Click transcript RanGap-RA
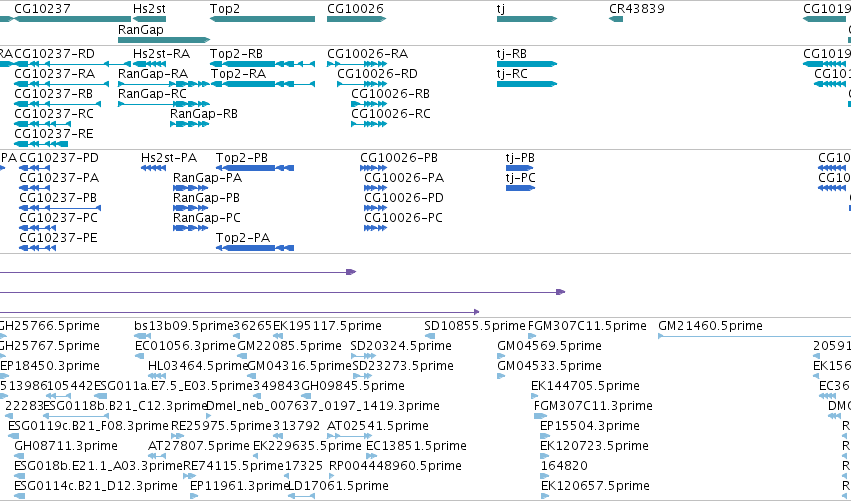The width and height of the screenshot is (851, 501). pos(153,74)
